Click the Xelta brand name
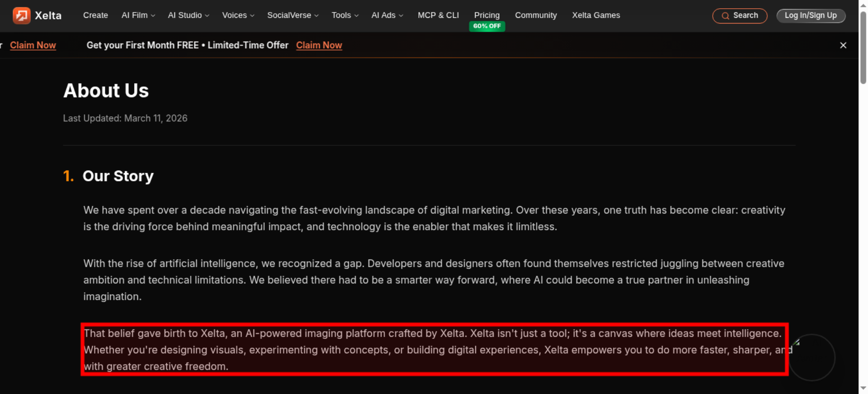Screen dimensions: 868x394 48,16
